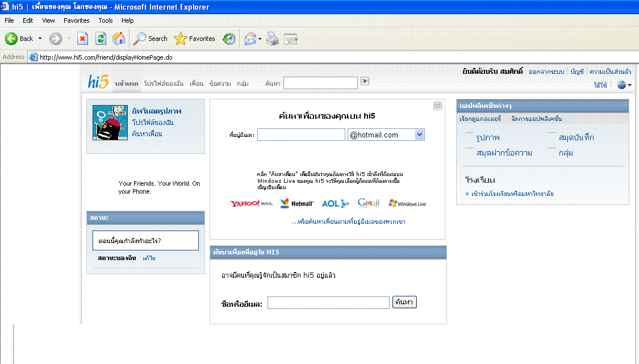Screen dimensions: 639x364
Task: Click the join school or university link
Action: 512,194
